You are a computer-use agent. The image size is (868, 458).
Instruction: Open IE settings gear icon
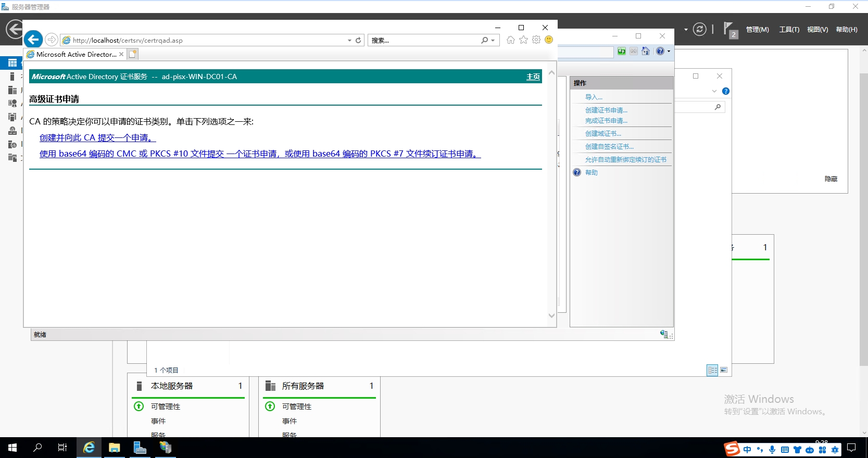coord(536,40)
